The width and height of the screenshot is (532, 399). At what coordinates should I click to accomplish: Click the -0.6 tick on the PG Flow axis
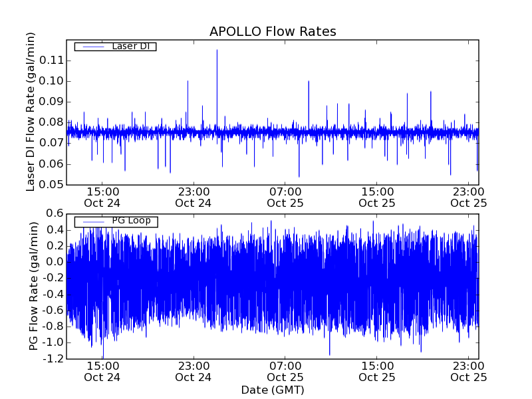[x=53, y=311]
